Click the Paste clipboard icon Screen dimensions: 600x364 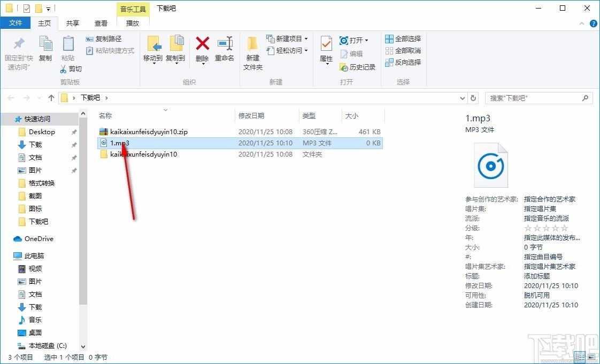(68, 44)
